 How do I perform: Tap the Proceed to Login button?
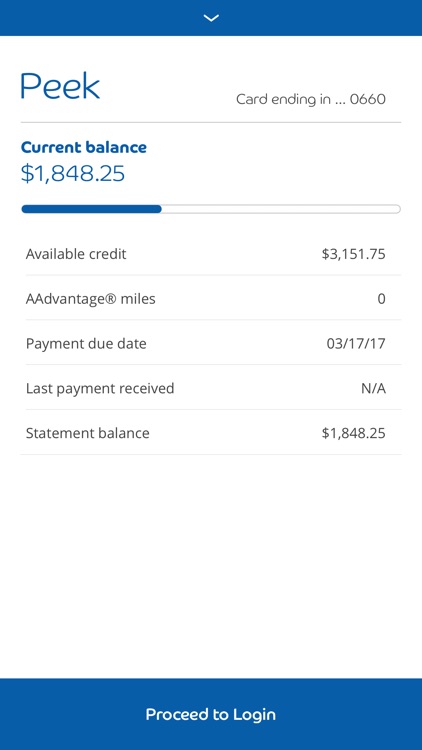(x=211, y=714)
